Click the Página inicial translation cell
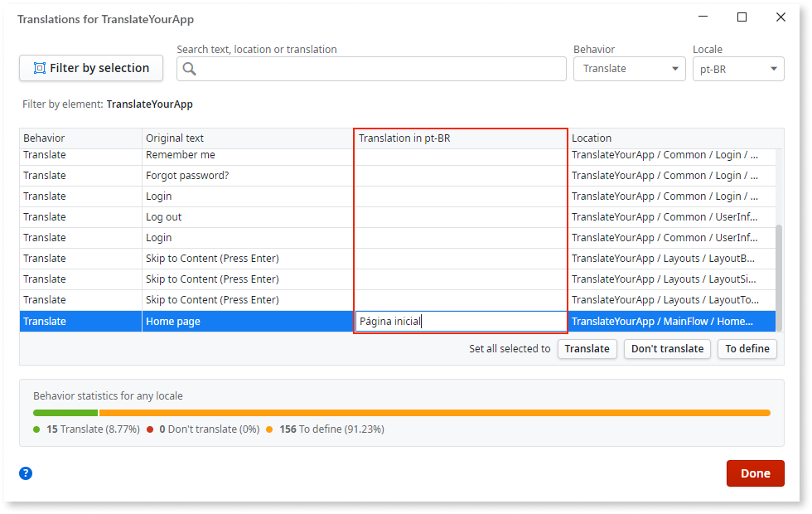Screen dimensions: 812x514 click(x=460, y=321)
